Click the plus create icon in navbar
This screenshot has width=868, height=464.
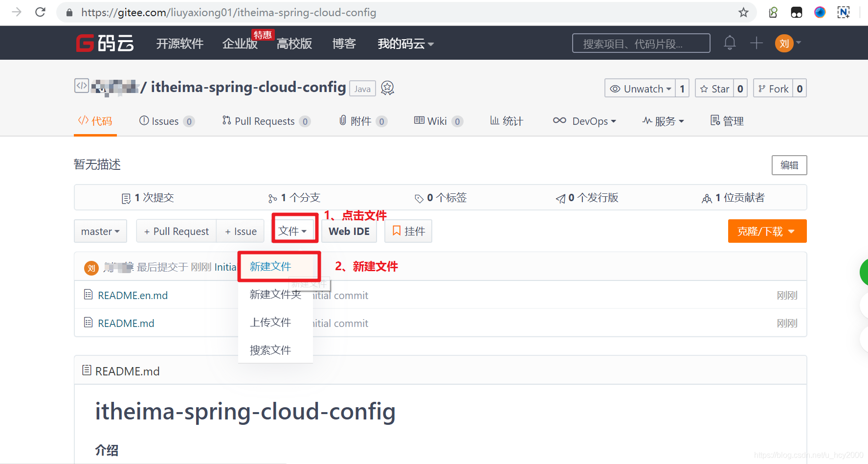point(757,43)
